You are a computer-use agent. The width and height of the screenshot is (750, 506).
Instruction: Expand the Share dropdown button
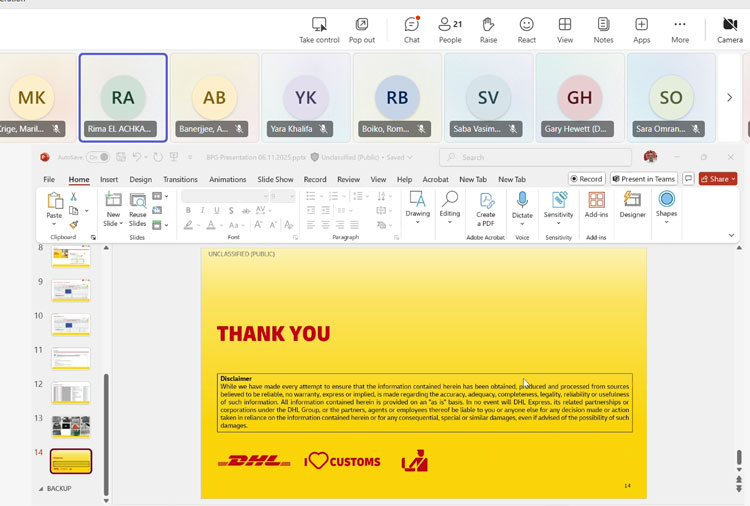718,179
